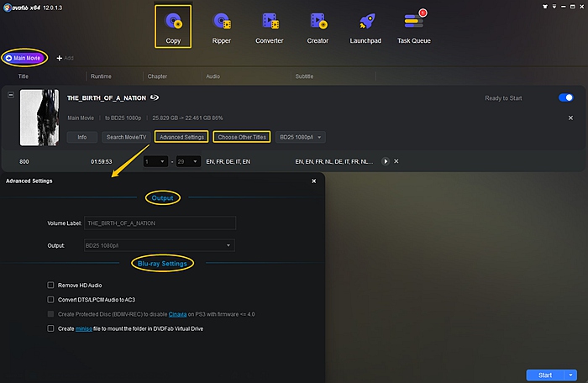Click the Start button
Viewport: 588px width, 383px height.
[x=545, y=375]
